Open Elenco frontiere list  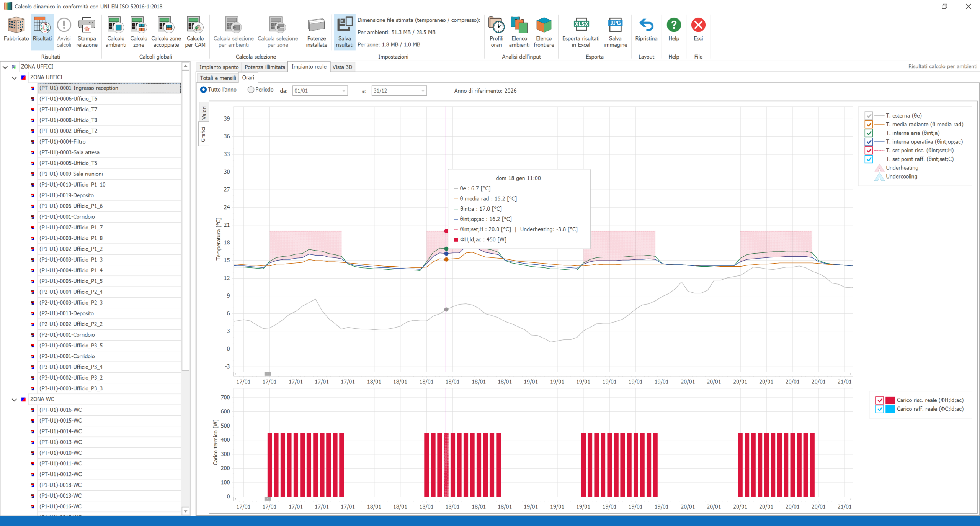pyautogui.click(x=544, y=31)
